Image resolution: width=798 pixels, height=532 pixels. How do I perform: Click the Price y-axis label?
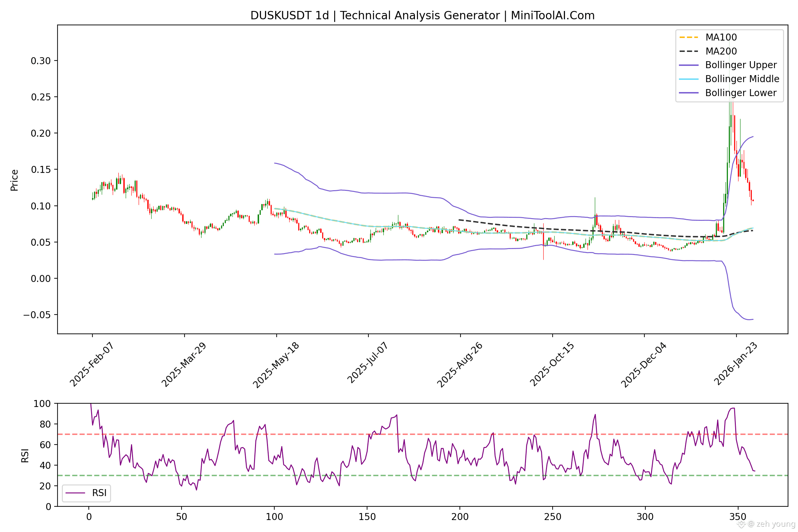click(x=14, y=180)
